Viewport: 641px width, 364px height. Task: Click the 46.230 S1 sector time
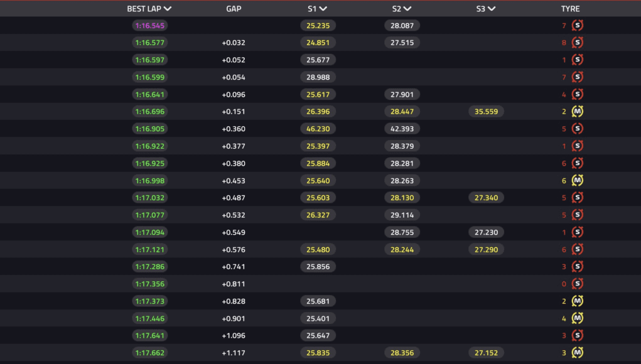click(318, 129)
